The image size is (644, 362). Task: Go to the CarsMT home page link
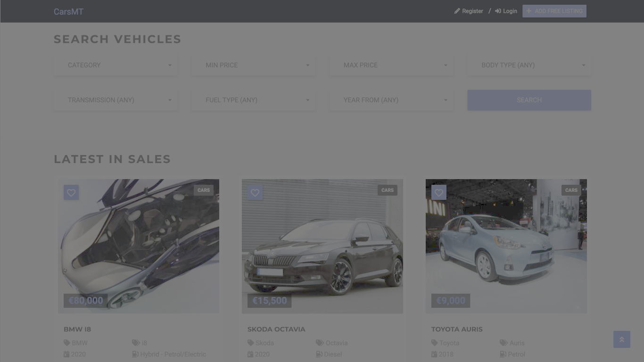pos(68,11)
